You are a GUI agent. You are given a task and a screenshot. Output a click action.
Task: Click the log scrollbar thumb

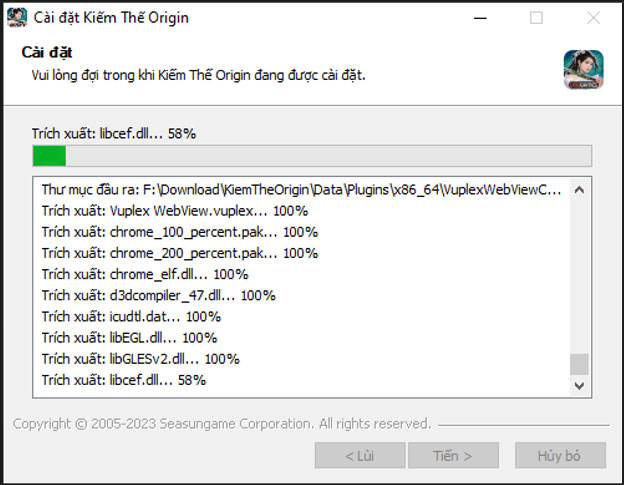579,363
